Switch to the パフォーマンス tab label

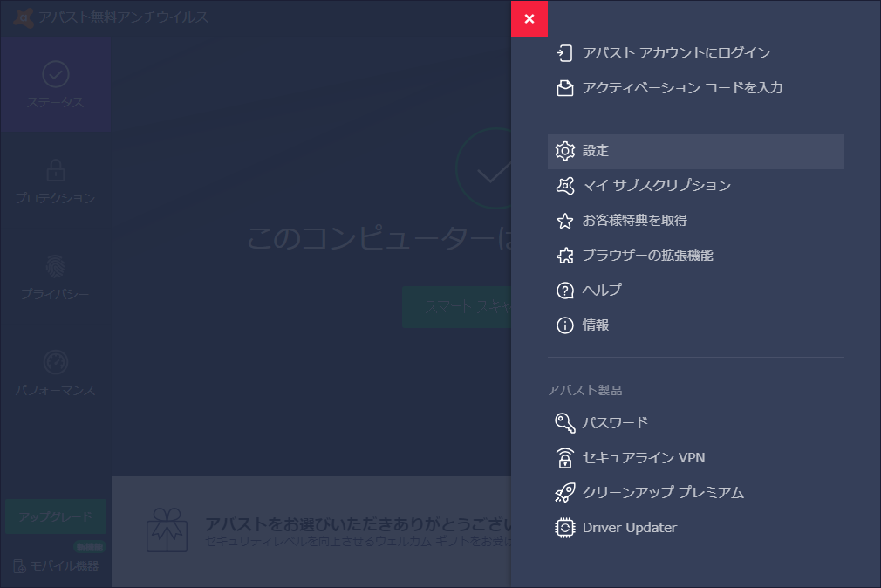pyautogui.click(x=56, y=390)
